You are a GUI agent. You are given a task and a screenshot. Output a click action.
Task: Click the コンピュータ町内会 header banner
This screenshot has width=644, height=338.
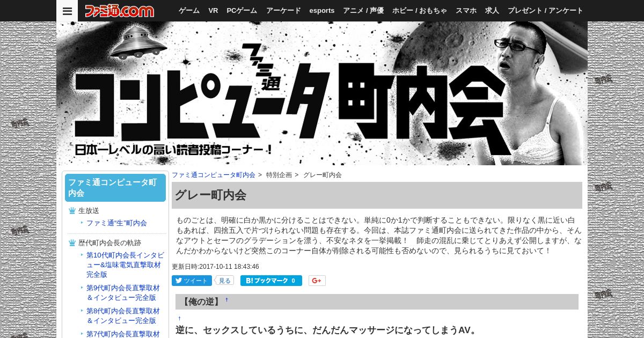[322, 93]
